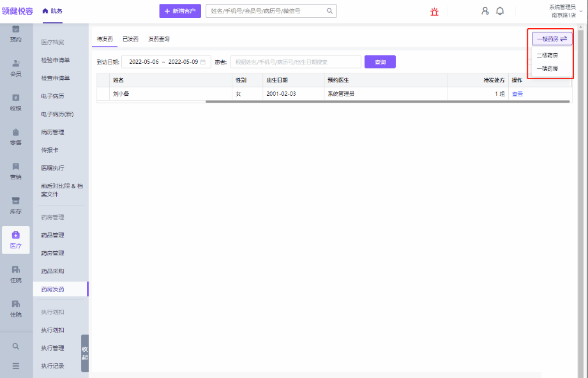Open 医嘱执行 in side menu
This screenshot has height=378, width=588.
52,168
